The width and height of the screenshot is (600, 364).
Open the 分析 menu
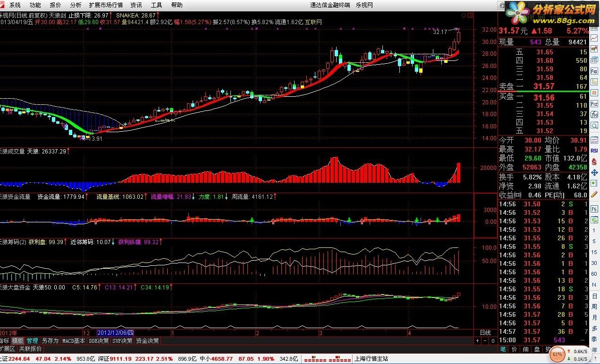[76, 5]
